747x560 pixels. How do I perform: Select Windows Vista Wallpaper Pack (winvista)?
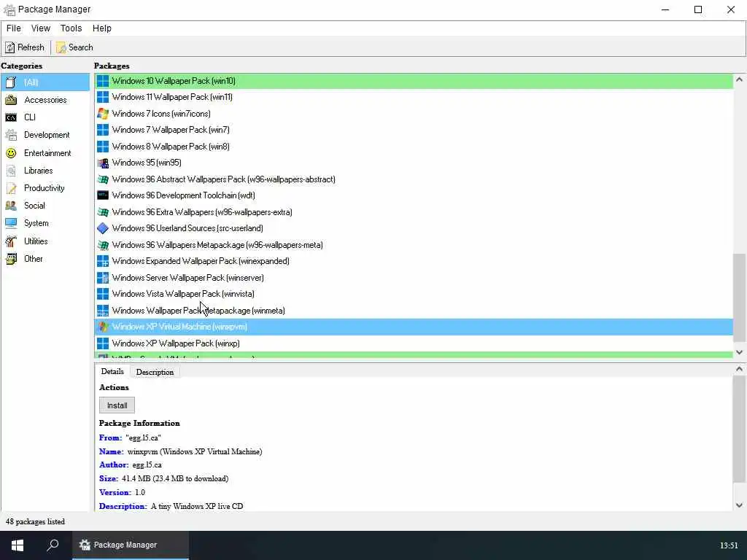pyautogui.click(x=414, y=294)
